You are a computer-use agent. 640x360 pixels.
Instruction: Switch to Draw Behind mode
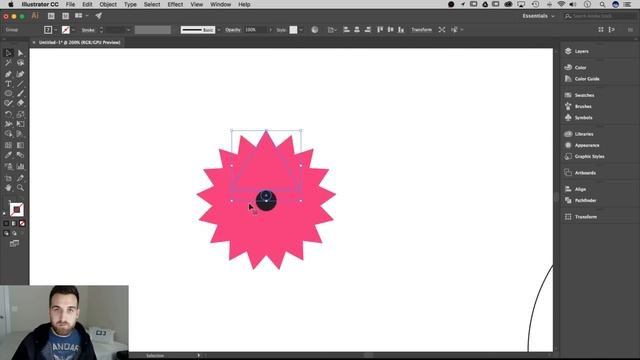coord(14,233)
